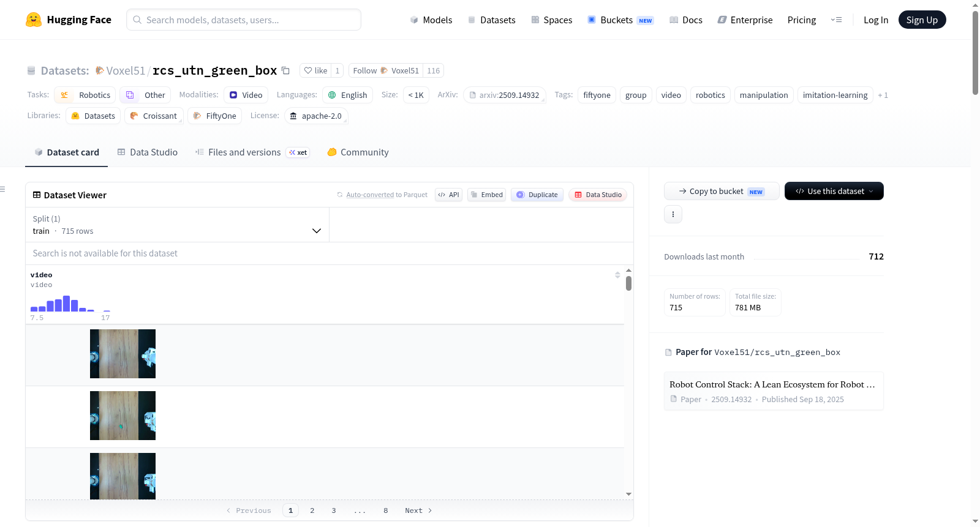Click the left sidebar collapse icon
The height and width of the screenshot is (527, 980).
[x=3, y=189]
